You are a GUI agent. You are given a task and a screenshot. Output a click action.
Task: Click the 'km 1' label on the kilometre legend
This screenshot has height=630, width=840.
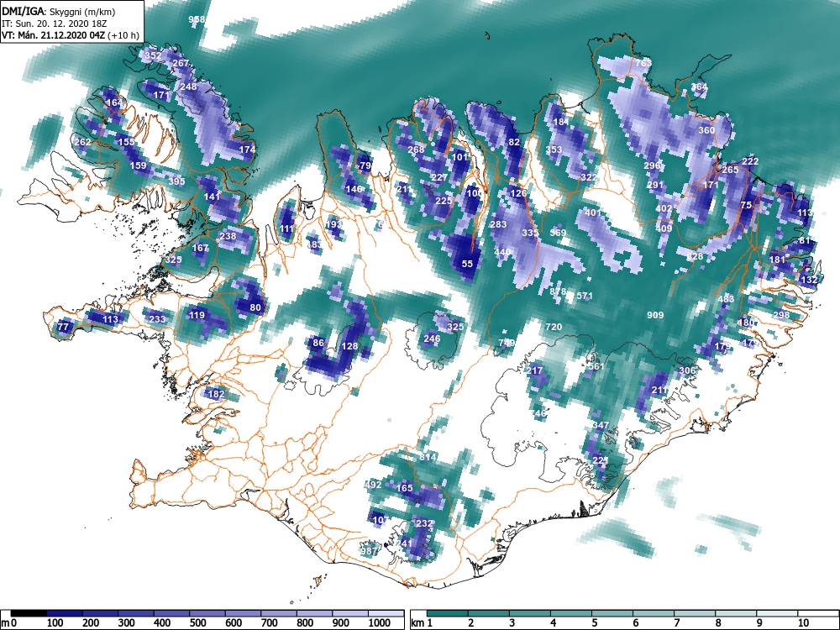[x=423, y=623]
